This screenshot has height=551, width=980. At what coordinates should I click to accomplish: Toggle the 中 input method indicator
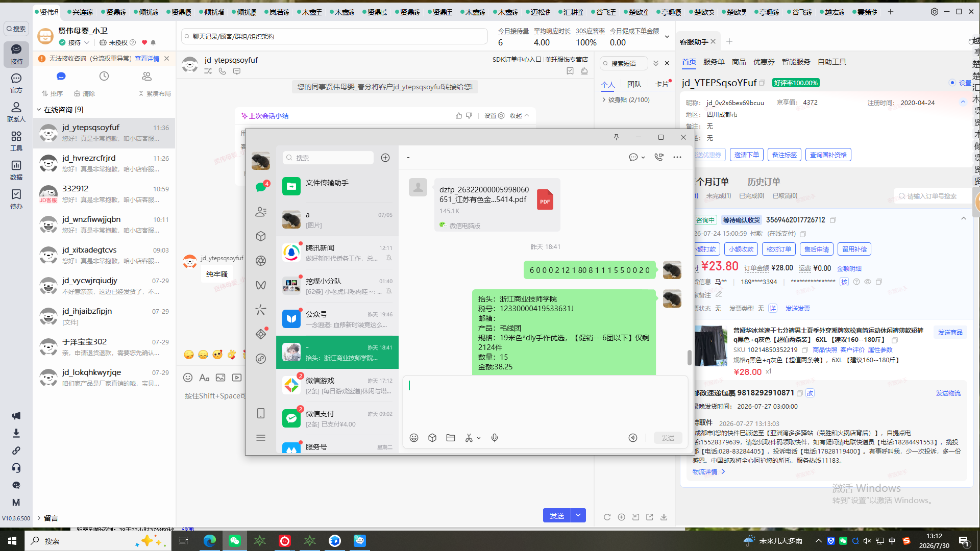892,541
